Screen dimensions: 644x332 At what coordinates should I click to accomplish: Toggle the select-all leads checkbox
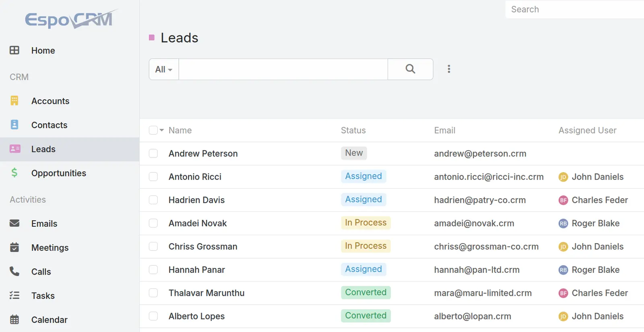coord(153,130)
